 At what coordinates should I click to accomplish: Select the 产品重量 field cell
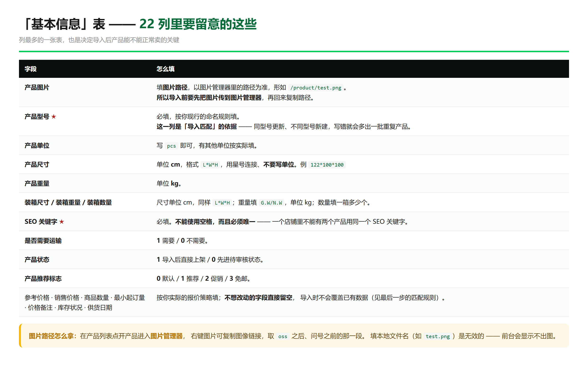pos(85,183)
